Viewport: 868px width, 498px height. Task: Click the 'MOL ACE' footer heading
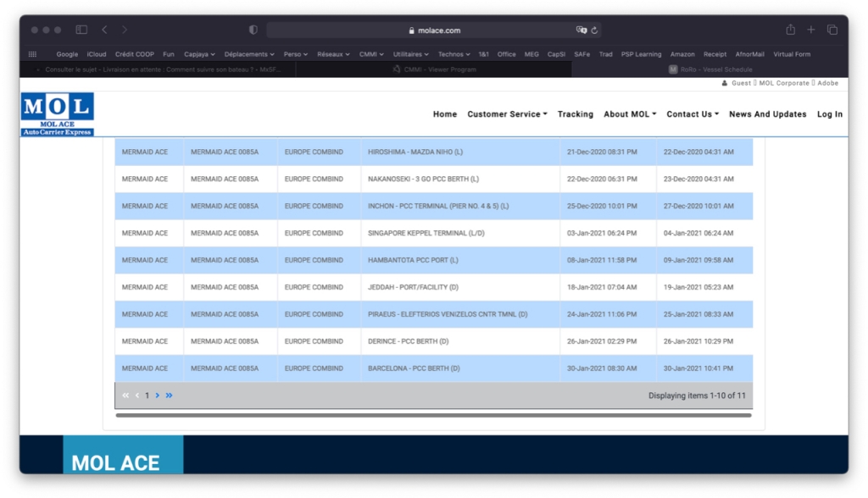pos(115,462)
